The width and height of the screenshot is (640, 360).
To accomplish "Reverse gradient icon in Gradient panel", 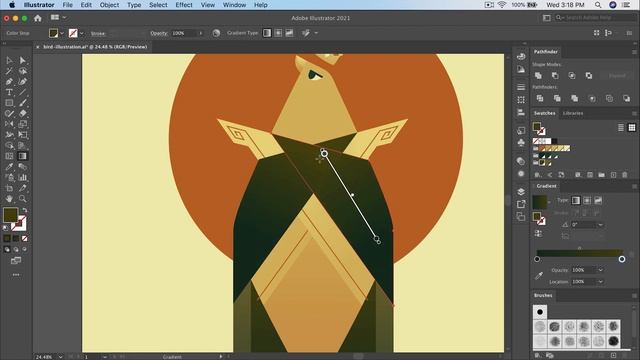I will (538, 233).
